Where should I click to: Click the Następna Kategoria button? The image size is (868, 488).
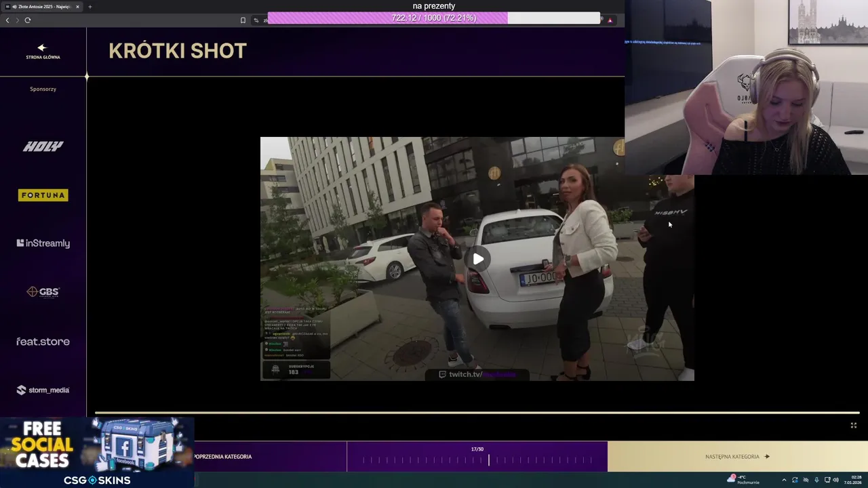pos(738,457)
